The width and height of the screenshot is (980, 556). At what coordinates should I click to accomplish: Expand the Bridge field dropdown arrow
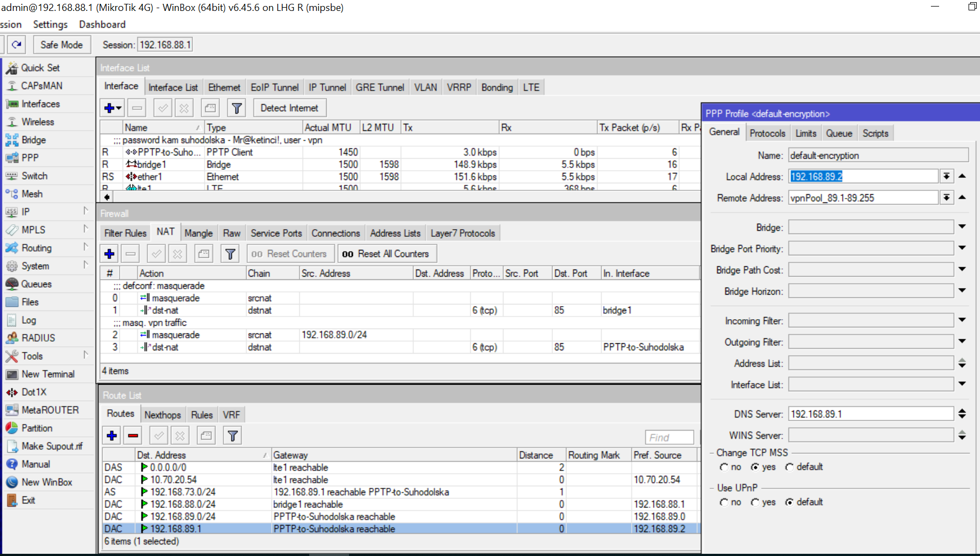[x=962, y=226]
